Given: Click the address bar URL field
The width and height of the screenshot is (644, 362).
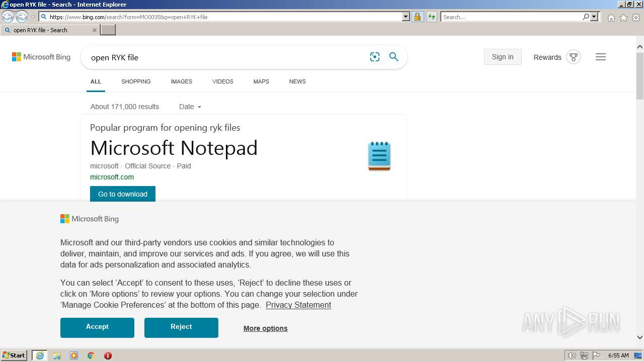Looking at the screenshot, I should (x=220, y=17).
